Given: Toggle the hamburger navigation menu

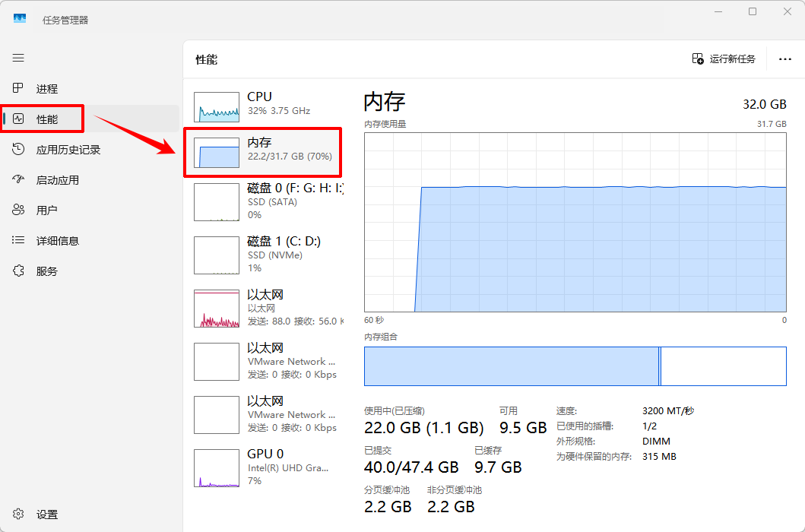Looking at the screenshot, I should [18, 58].
